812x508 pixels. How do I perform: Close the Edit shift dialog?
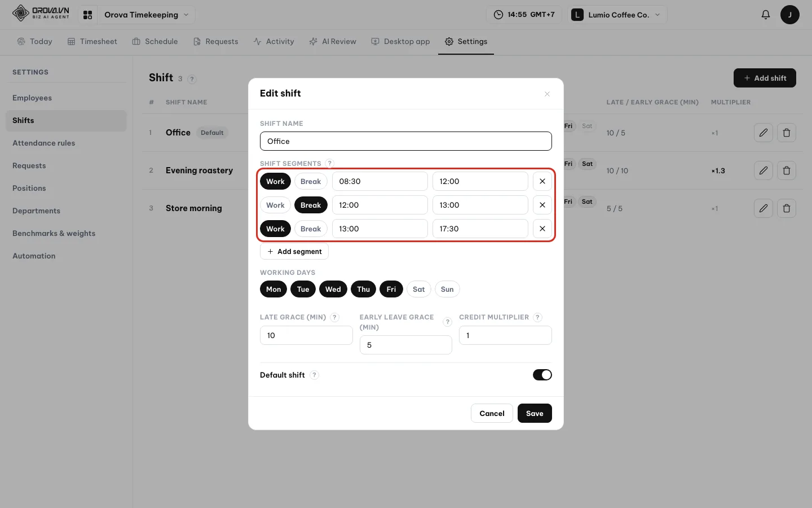point(547,94)
